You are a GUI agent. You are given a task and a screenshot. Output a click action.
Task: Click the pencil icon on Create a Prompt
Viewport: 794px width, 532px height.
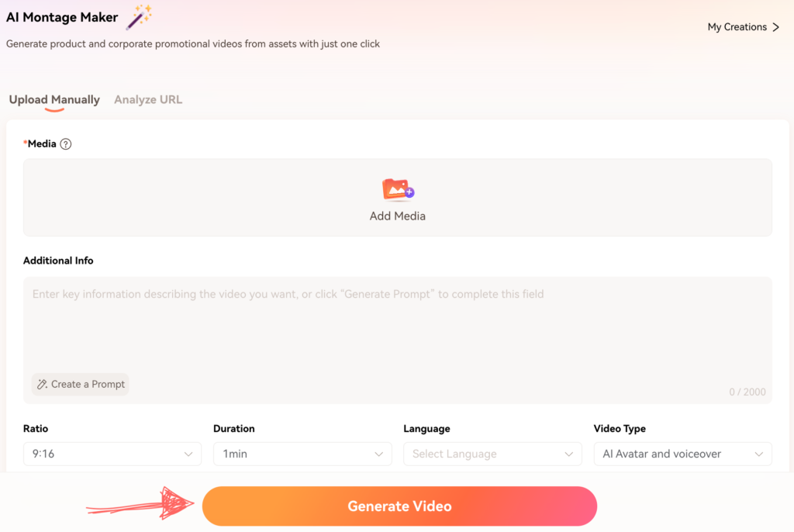click(43, 385)
